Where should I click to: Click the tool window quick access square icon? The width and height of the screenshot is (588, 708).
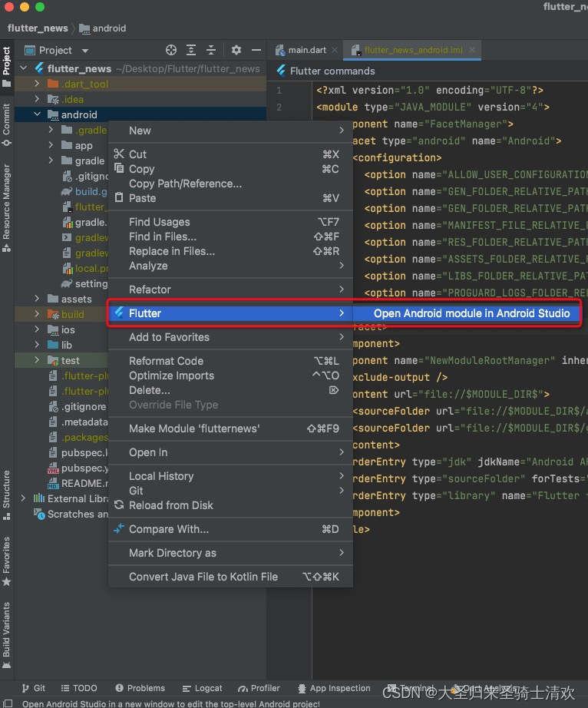tap(8, 703)
